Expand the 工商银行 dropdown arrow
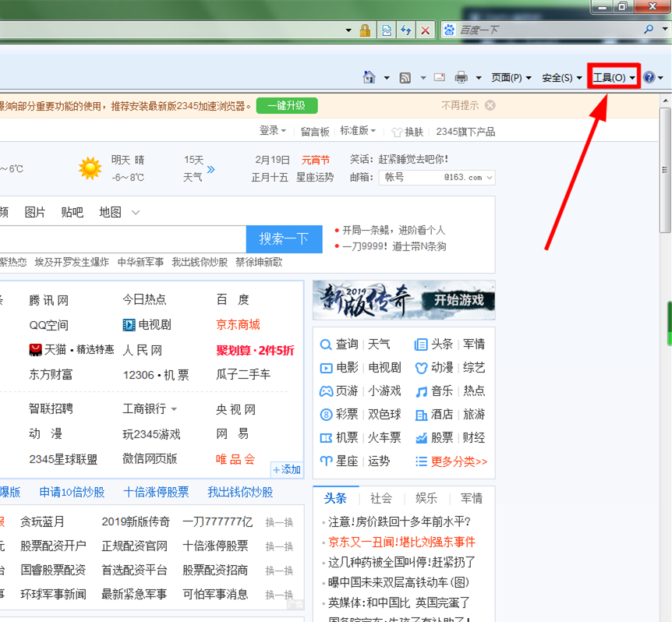This screenshot has height=622, width=672. click(174, 409)
